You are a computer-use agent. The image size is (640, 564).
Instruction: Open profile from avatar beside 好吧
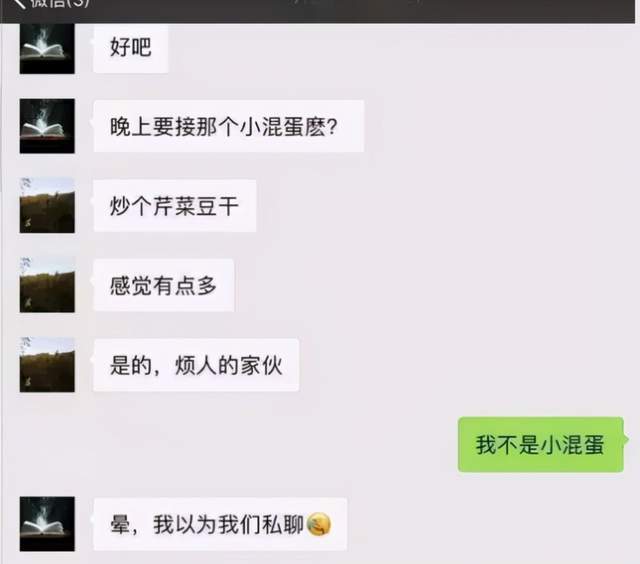47,49
